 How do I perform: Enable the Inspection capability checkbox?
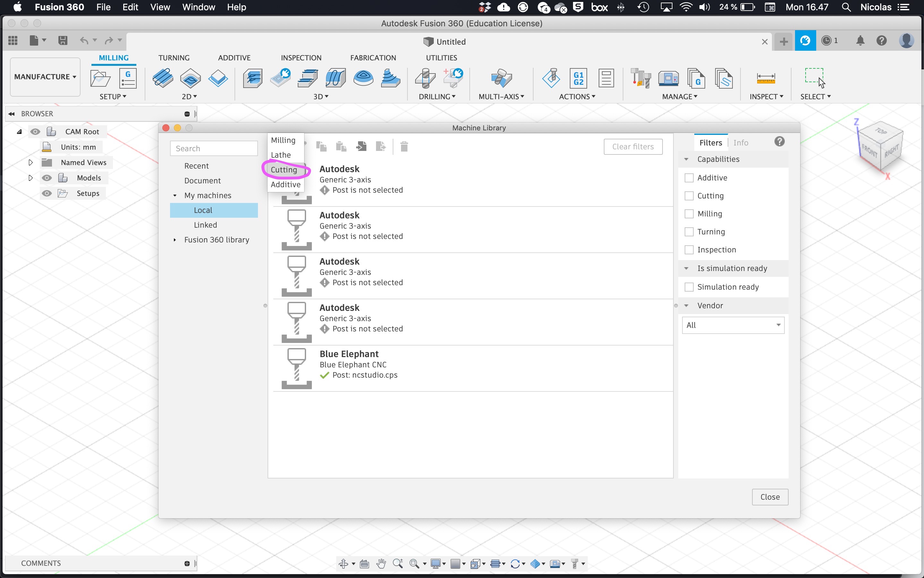689,250
